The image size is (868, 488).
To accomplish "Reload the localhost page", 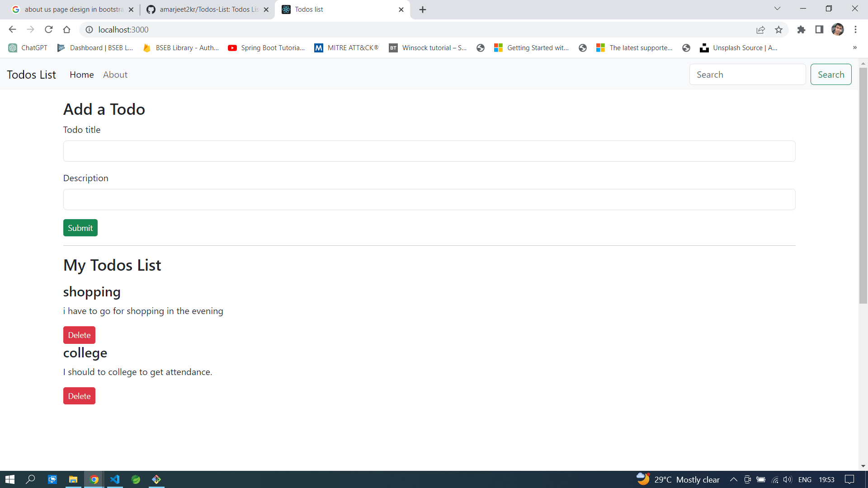I will pyautogui.click(x=49, y=29).
